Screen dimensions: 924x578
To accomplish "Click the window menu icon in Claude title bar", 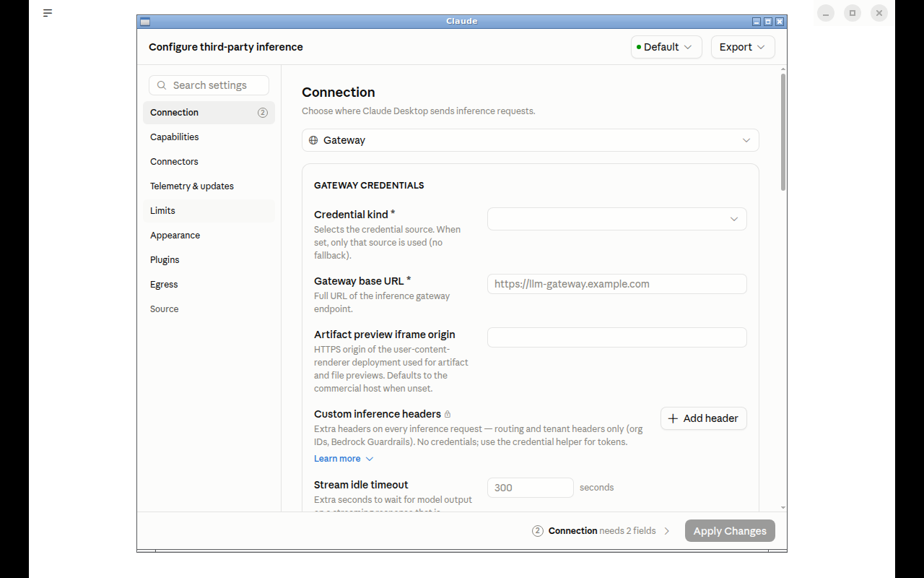I will coord(145,22).
